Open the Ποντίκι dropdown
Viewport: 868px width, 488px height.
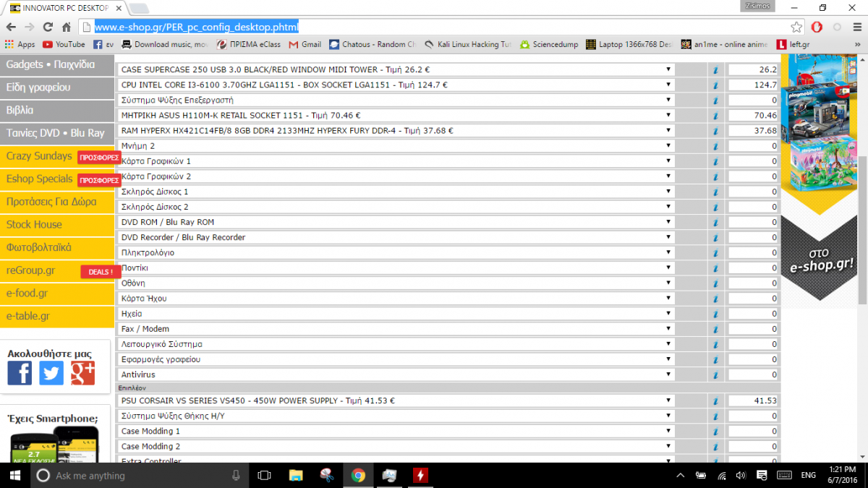(396, 268)
